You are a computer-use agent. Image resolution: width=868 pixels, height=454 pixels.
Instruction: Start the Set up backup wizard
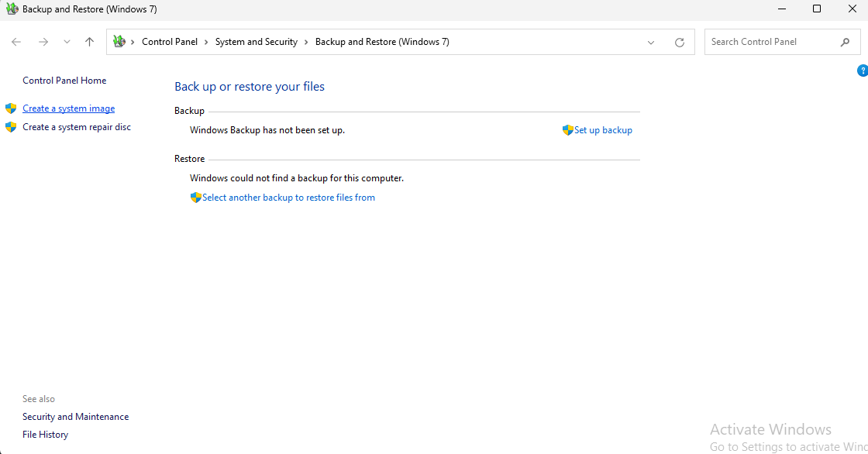point(602,130)
